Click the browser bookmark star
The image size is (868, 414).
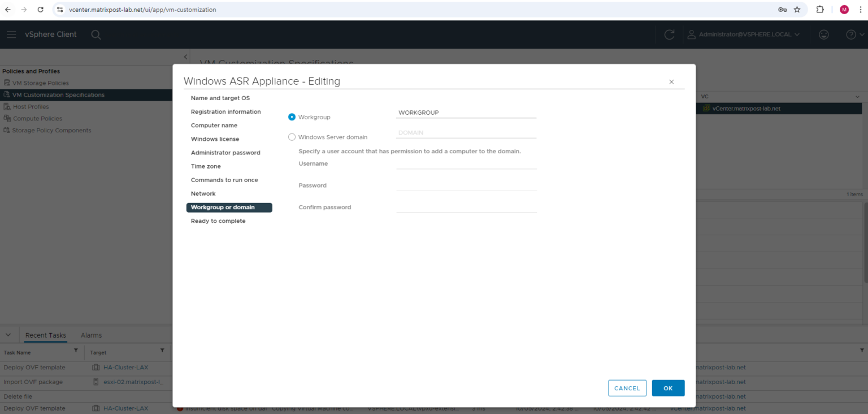798,9
